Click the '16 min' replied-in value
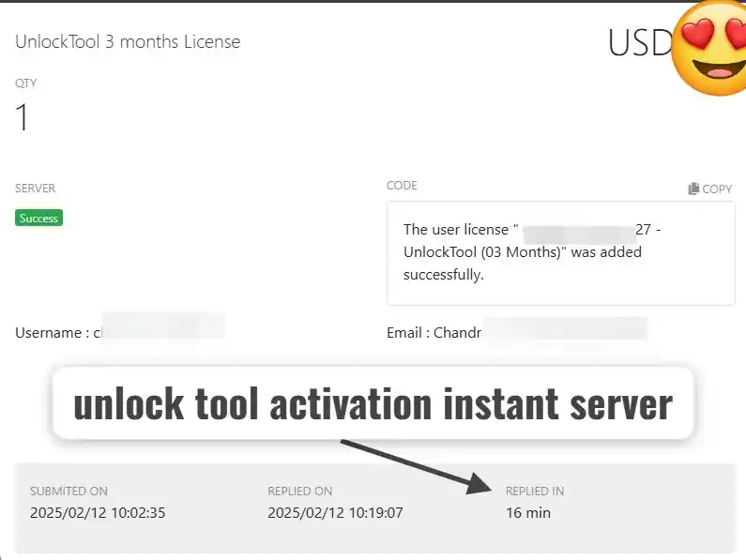 528,513
